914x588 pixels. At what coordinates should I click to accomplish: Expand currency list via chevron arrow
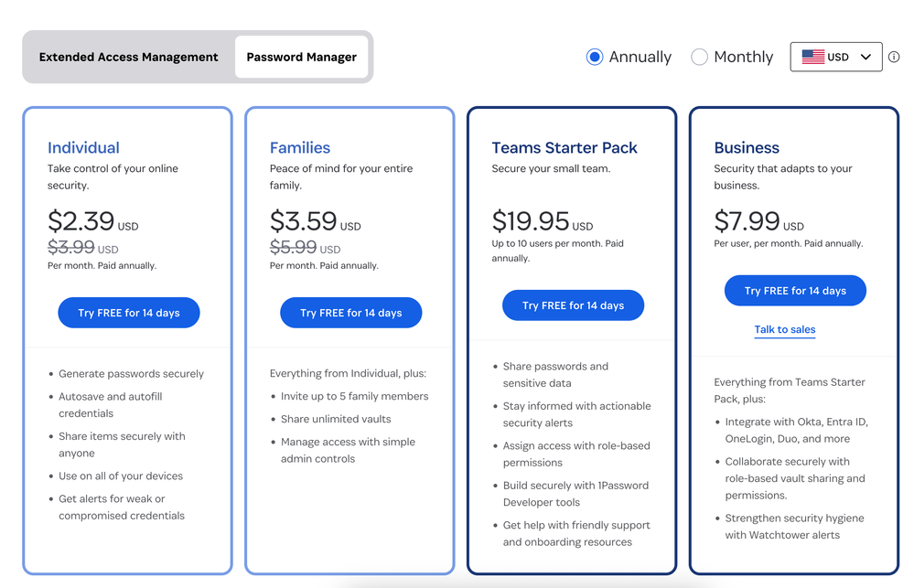point(866,57)
